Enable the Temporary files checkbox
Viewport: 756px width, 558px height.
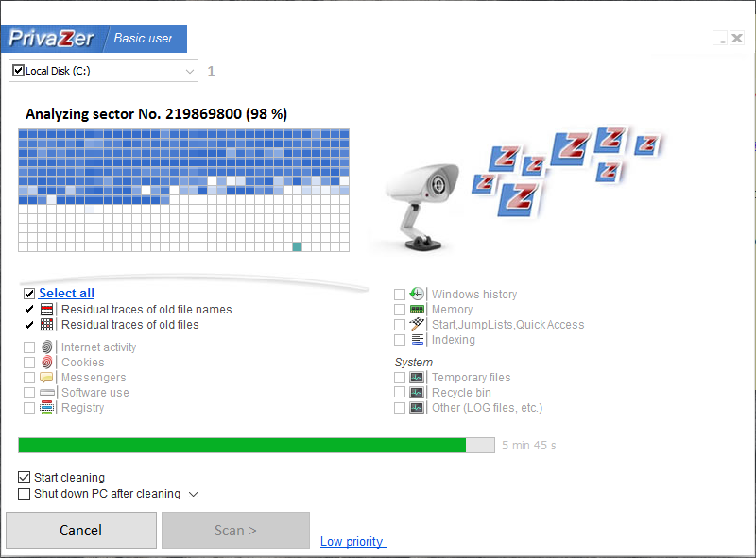pyautogui.click(x=399, y=378)
